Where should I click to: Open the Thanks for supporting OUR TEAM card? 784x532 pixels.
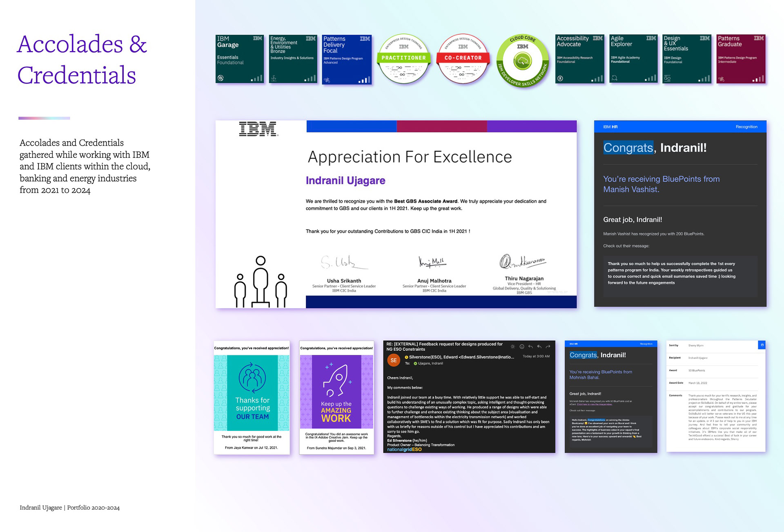pos(252,397)
